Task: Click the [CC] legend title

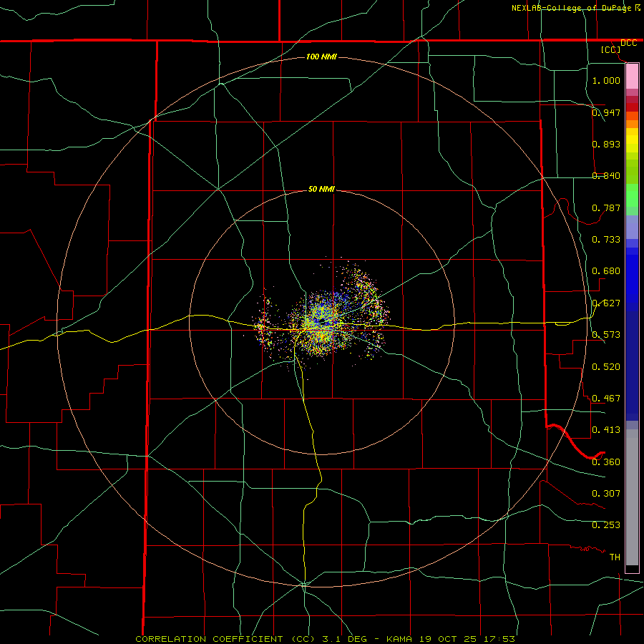Action: (x=611, y=49)
